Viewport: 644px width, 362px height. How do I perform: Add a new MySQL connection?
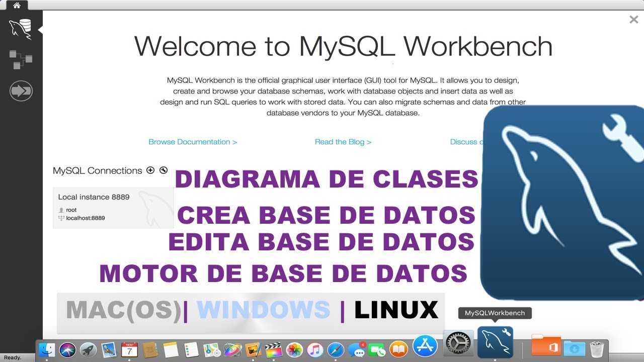pos(150,170)
